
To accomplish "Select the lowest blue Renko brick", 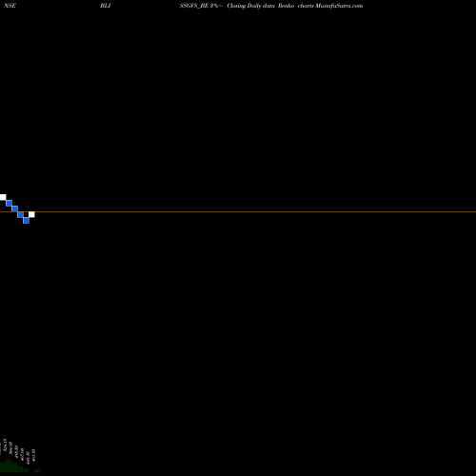I will pyautogui.click(x=26, y=220).
